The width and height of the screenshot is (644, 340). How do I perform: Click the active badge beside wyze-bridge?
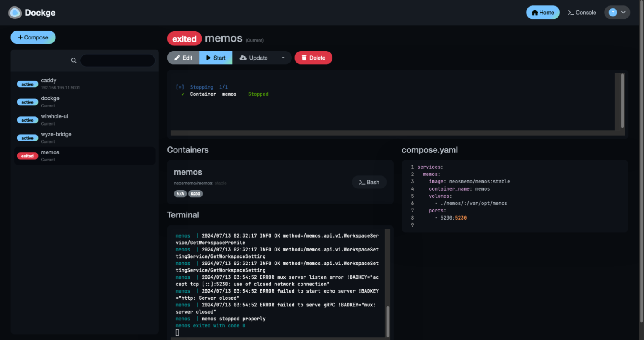click(x=27, y=138)
